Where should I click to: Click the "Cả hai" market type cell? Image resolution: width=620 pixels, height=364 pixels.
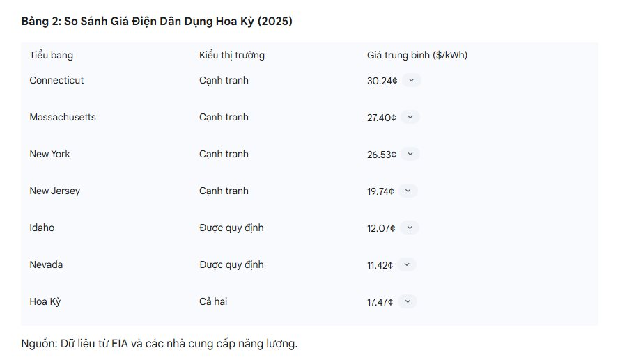pos(213,301)
